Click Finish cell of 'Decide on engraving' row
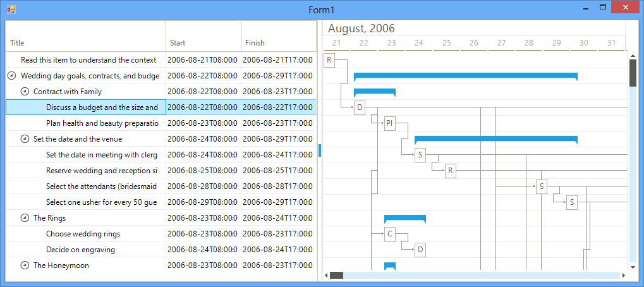Screen dimensions: 644x287 pos(279,250)
